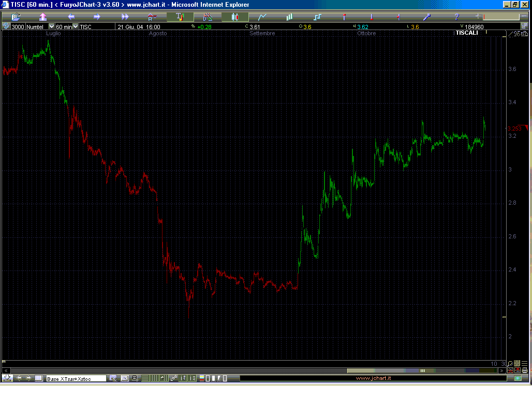Screen dimensions: 532x400
Task: Click the wrench settings tool icon
Action: (x=427, y=17)
